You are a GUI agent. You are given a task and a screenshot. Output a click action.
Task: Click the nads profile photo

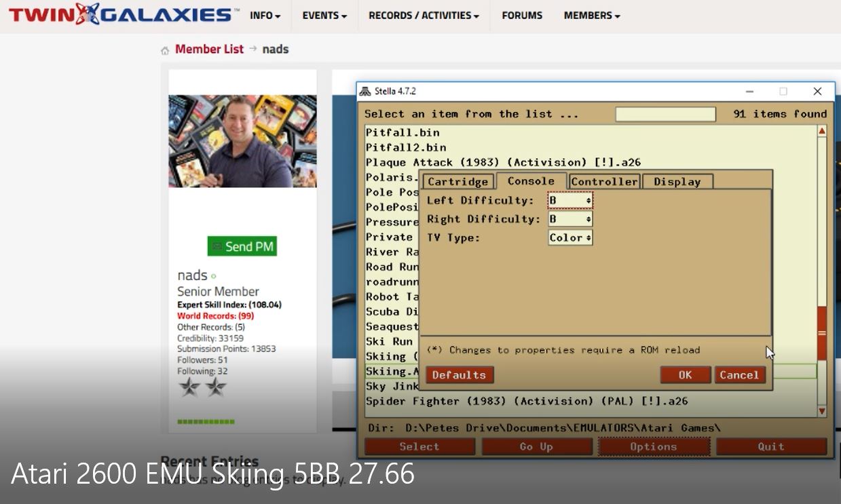[242, 141]
